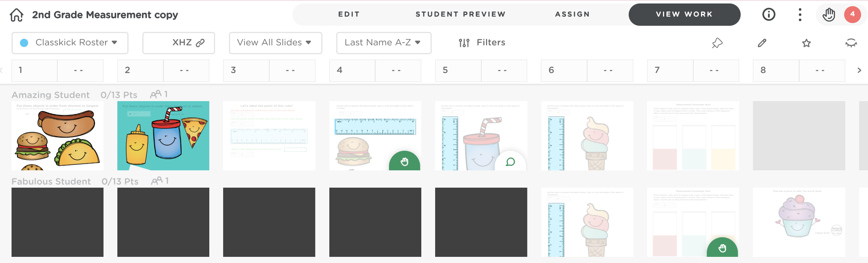This screenshot has height=263, width=868.
Task: Open Amazing Student's ice cream slide 6
Action: point(587,136)
